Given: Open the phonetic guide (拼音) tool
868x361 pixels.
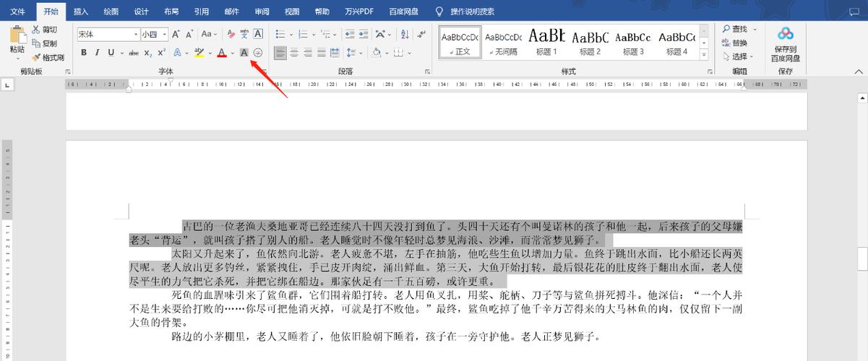Looking at the screenshot, I should (244, 34).
